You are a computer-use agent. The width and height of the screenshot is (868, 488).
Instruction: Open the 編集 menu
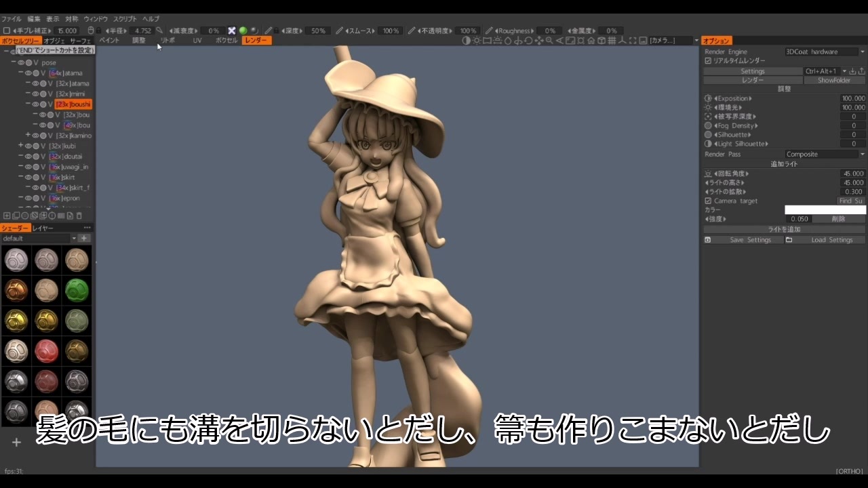pyautogui.click(x=34, y=19)
